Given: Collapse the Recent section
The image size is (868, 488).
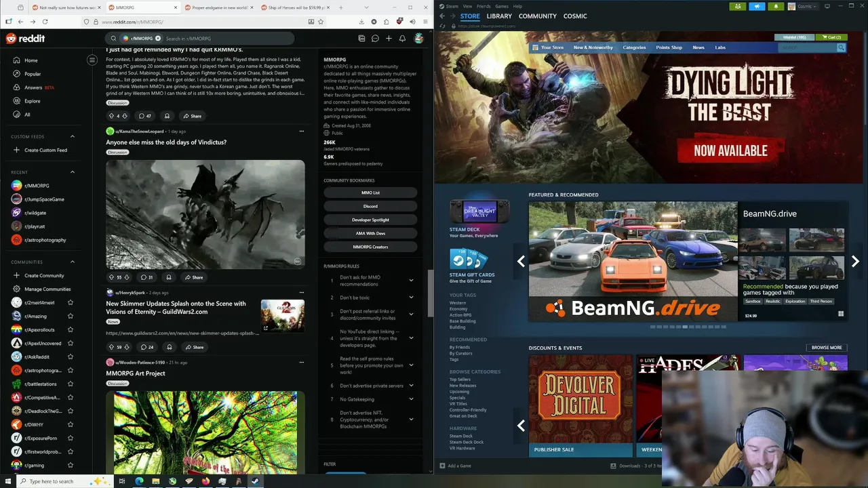Looking at the screenshot, I should click(73, 172).
